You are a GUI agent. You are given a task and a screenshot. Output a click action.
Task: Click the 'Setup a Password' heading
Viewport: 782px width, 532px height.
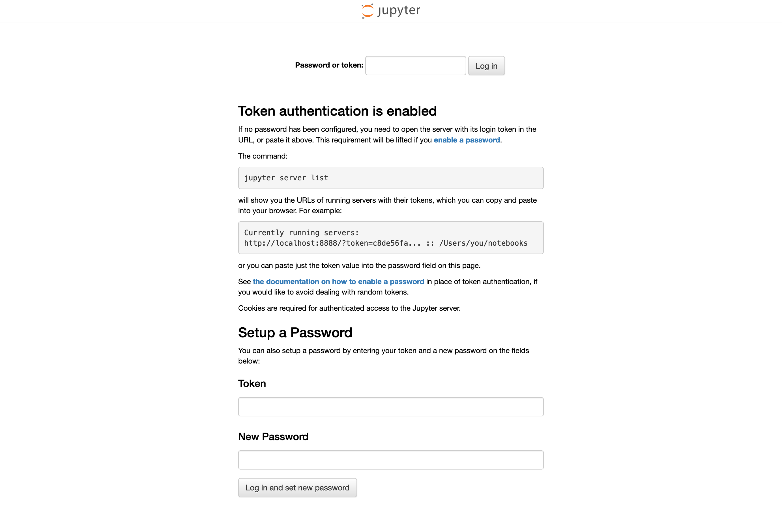(x=295, y=333)
